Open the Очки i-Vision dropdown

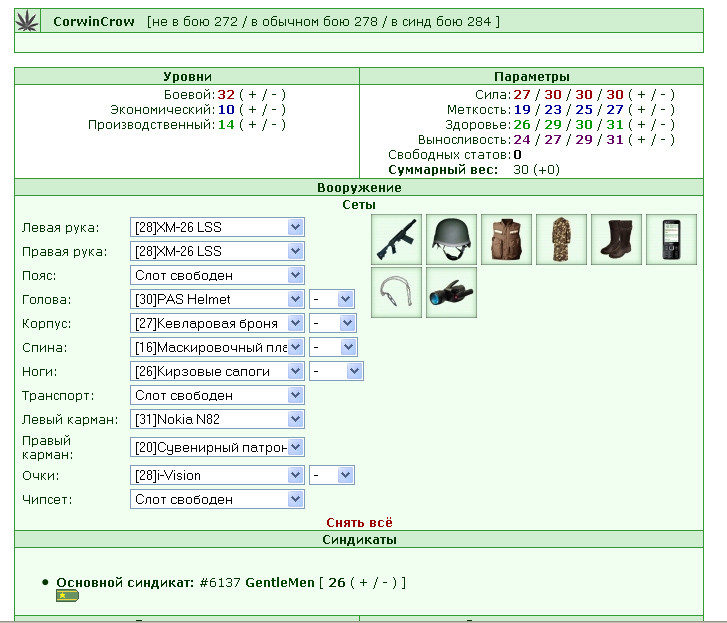pyautogui.click(x=217, y=475)
